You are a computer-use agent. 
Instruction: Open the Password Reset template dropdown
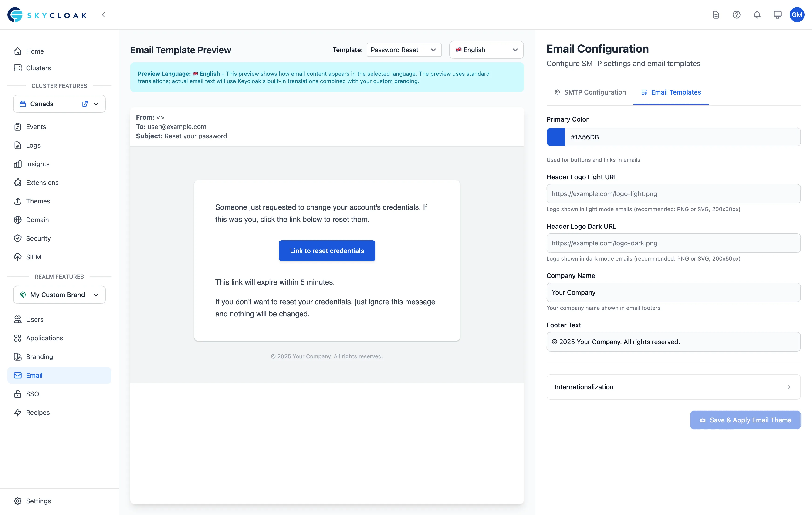pyautogui.click(x=404, y=50)
